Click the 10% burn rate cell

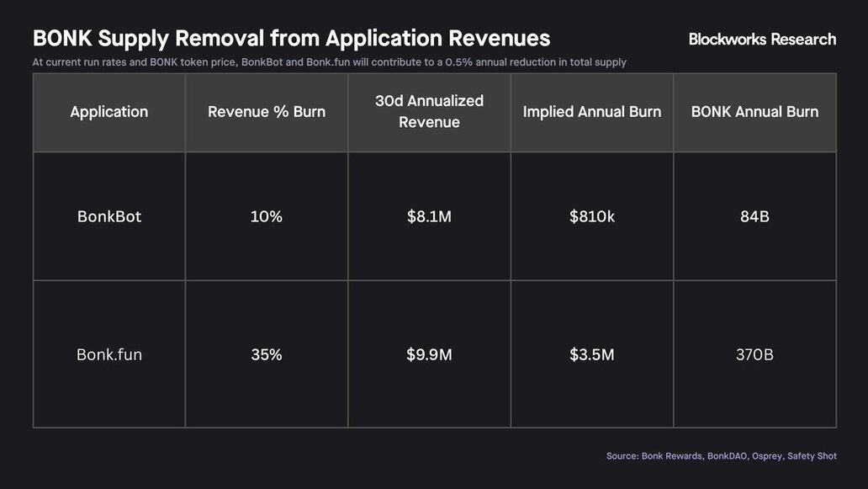tap(267, 216)
